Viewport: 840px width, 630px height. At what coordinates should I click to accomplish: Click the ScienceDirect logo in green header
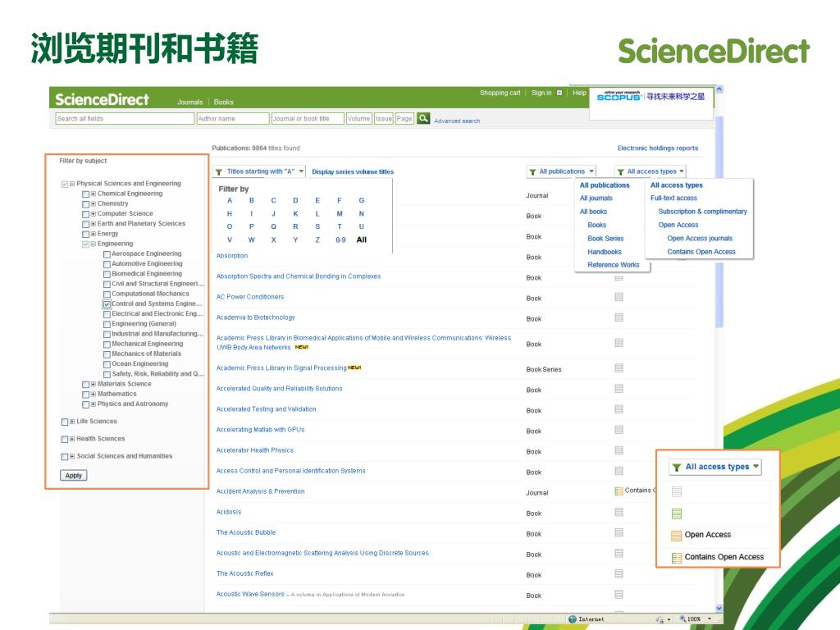pos(102,99)
